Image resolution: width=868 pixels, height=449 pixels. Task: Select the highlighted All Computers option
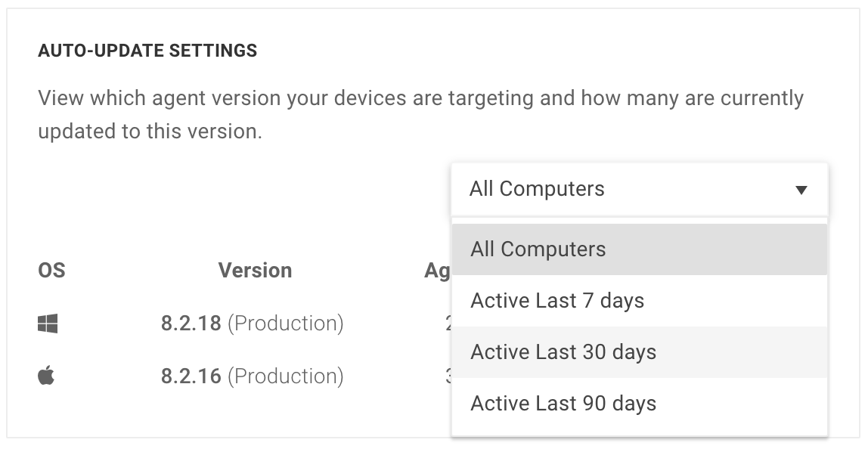(x=538, y=249)
